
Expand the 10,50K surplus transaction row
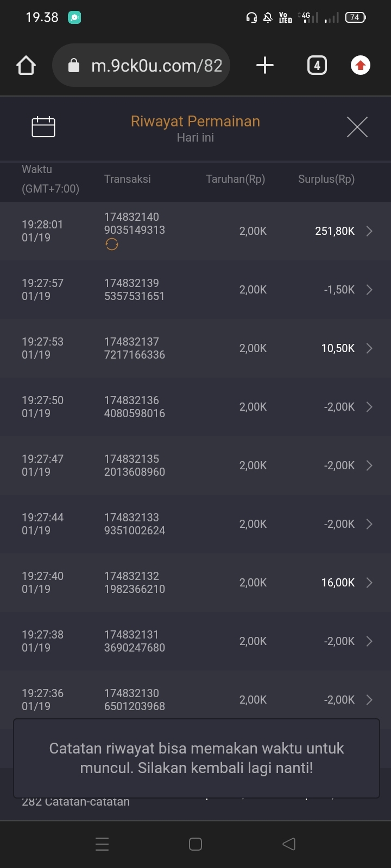click(x=369, y=348)
